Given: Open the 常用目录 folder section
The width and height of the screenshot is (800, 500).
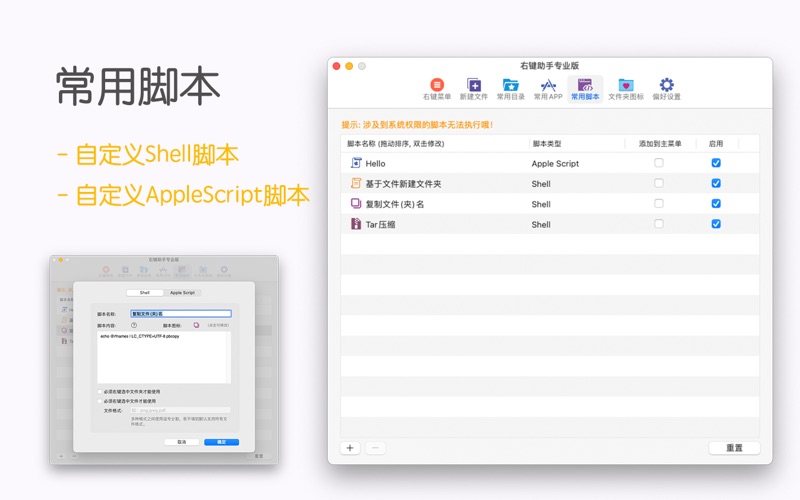Looking at the screenshot, I should tap(511, 89).
